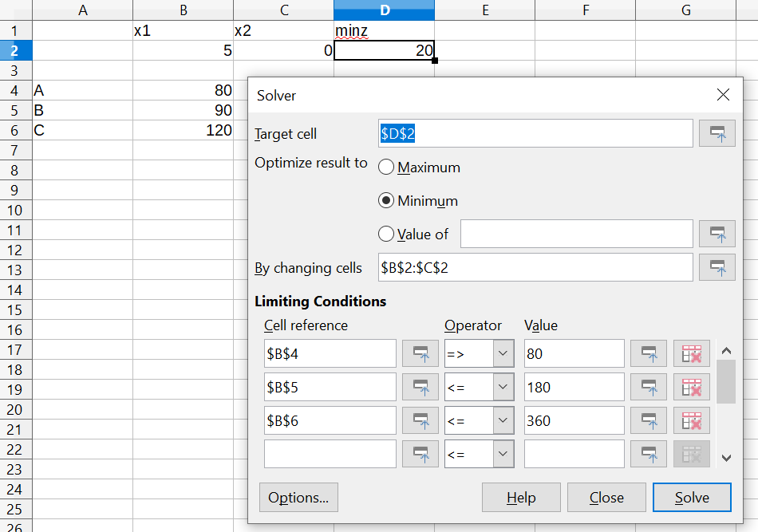This screenshot has height=532, width=758.
Task: Click the Close button
Action: pyautogui.click(x=606, y=497)
